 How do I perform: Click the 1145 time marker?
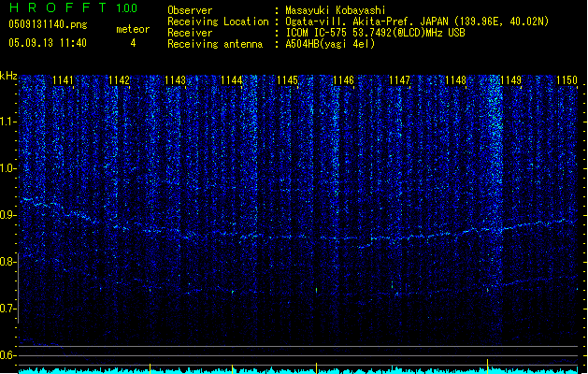[x=287, y=81]
